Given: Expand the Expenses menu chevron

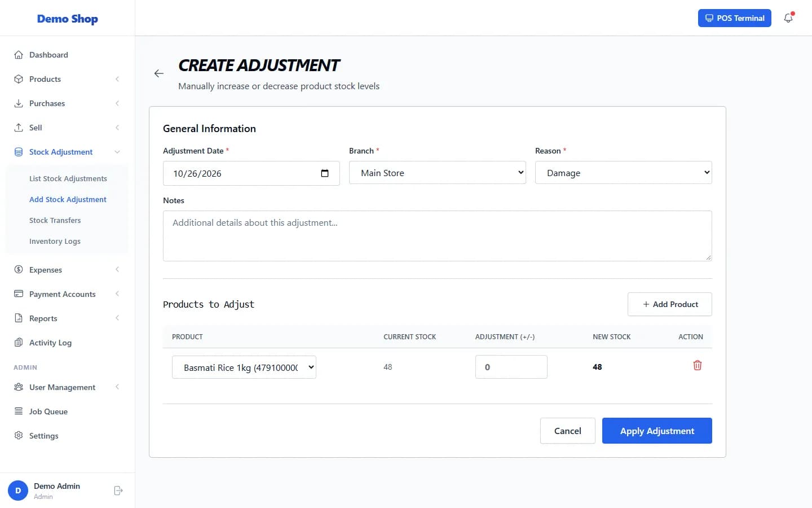Looking at the screenshot, I should coord(117,270).
